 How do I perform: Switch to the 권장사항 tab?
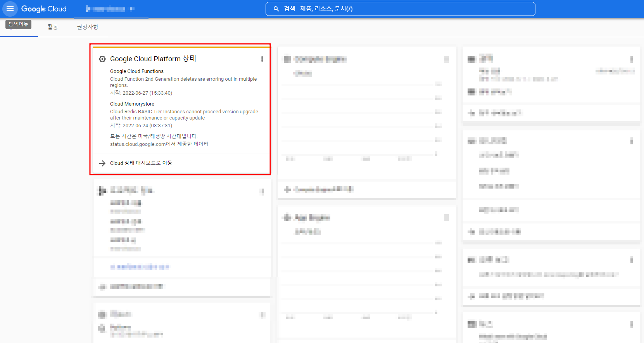[x=88, y=27]
